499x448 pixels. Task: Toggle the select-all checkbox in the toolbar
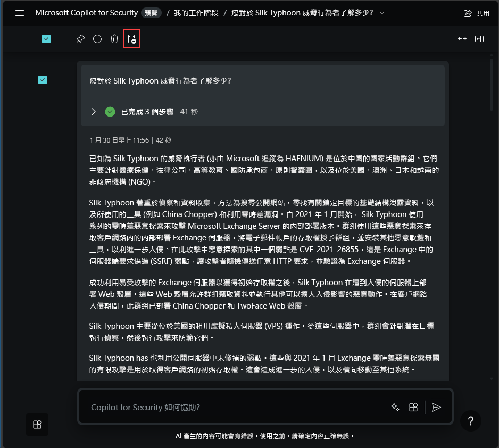click(x=46, y=39)
